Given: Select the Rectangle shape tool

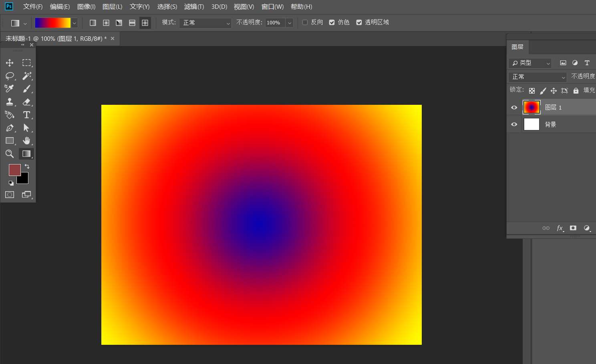Looking at the screenshot, I should 10,141.
